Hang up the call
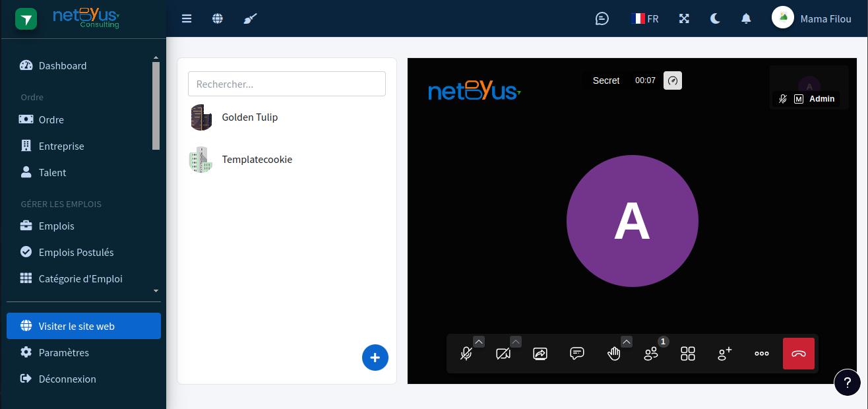The image size is (868, 409). 799,354
